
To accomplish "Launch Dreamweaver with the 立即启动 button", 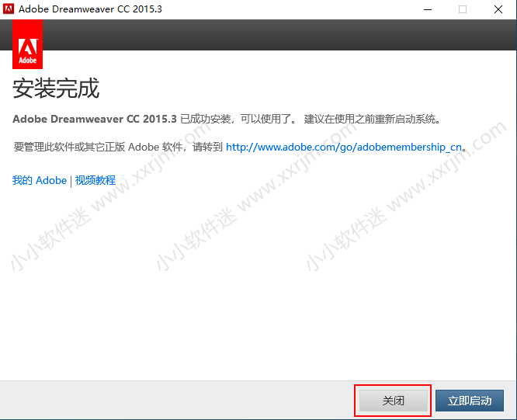I will coord(470,401).
